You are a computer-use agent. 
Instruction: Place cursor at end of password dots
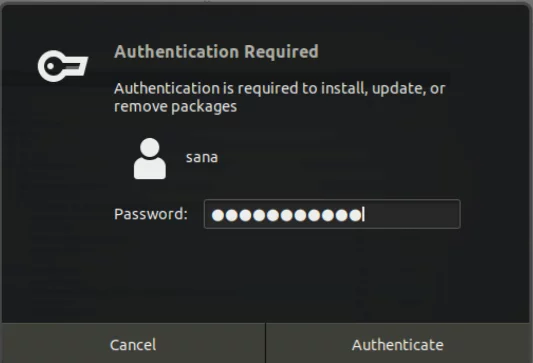363,215
